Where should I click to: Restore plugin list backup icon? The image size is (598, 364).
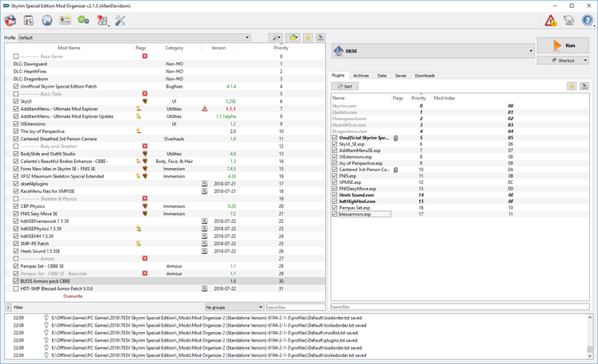pos(572,86)
